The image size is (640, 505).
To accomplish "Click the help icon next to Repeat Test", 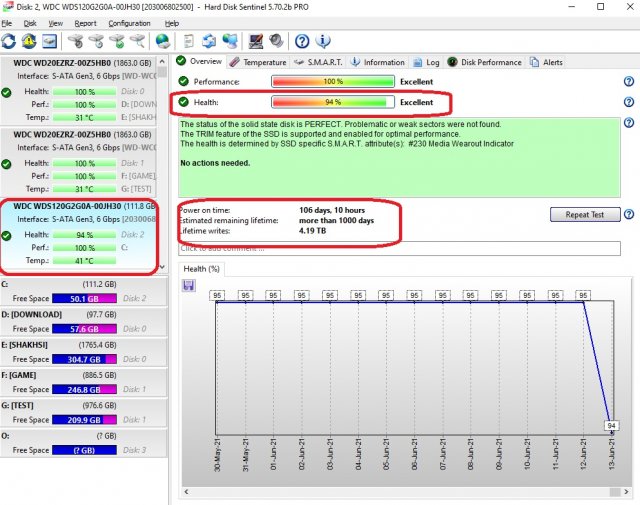I will point(629,215).
